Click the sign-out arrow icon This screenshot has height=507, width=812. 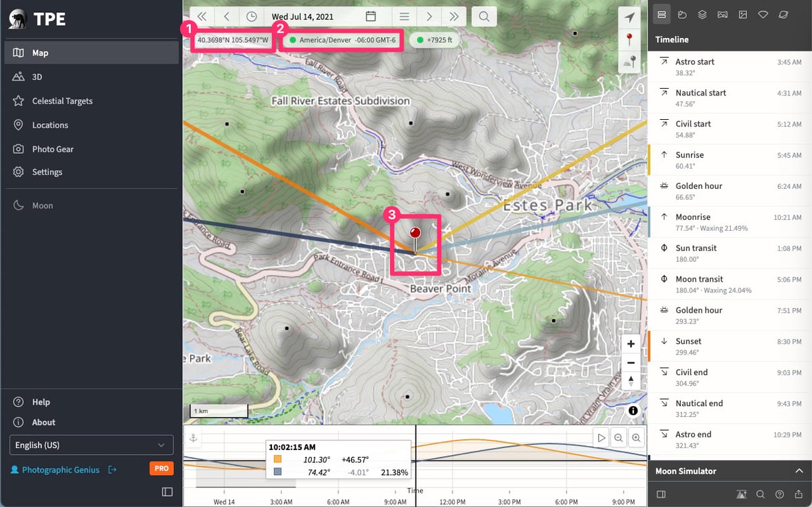pyautogui.click(x=112, y=470)
